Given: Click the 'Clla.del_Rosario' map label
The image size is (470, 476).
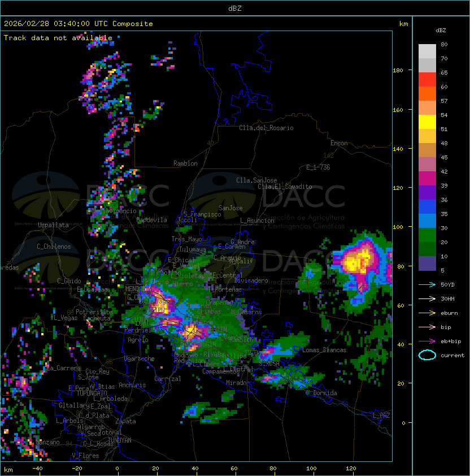Looking at the screenshot, I should click(x=266, y=128).
